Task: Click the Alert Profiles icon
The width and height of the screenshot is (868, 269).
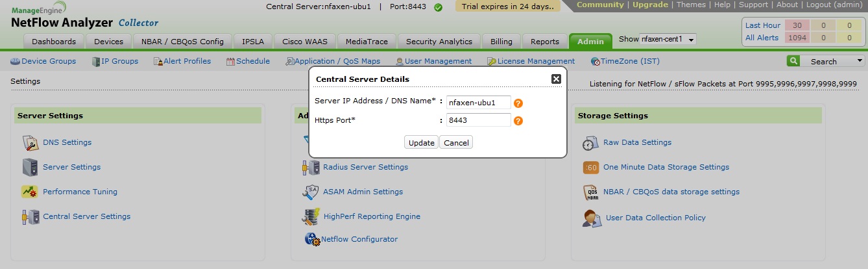Action: coord(158,62)
